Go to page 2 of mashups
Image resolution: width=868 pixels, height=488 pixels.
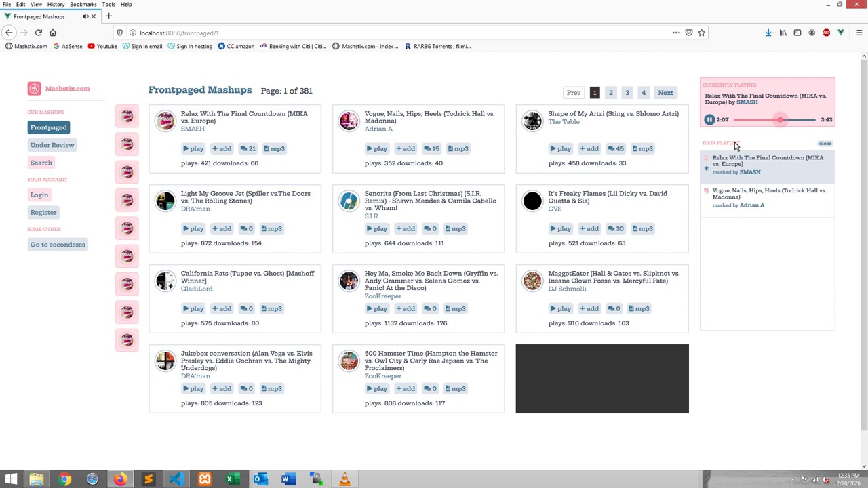pos(610,93)
